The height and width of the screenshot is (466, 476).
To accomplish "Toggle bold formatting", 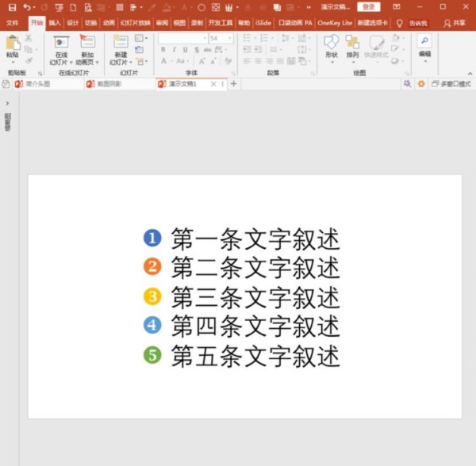I will coord(163,49).
